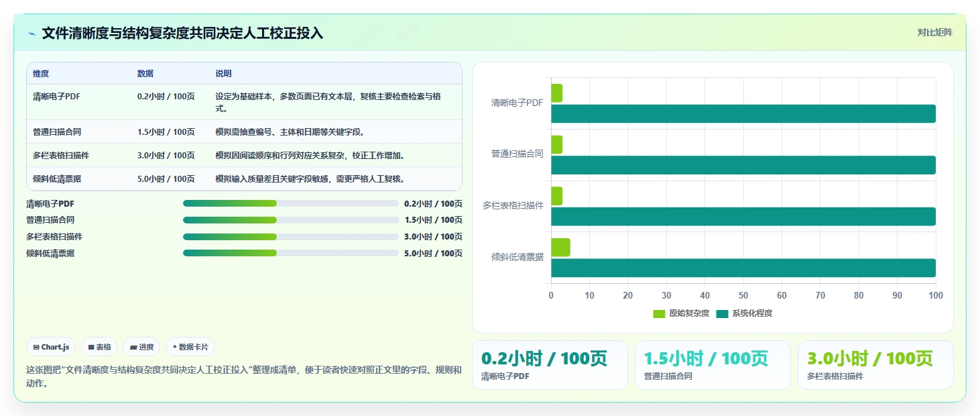Click the teal 系统化程度 bar for 普通扫描合同
The height and width of the screenshot is (416, 980).
(x=743, y=165)
